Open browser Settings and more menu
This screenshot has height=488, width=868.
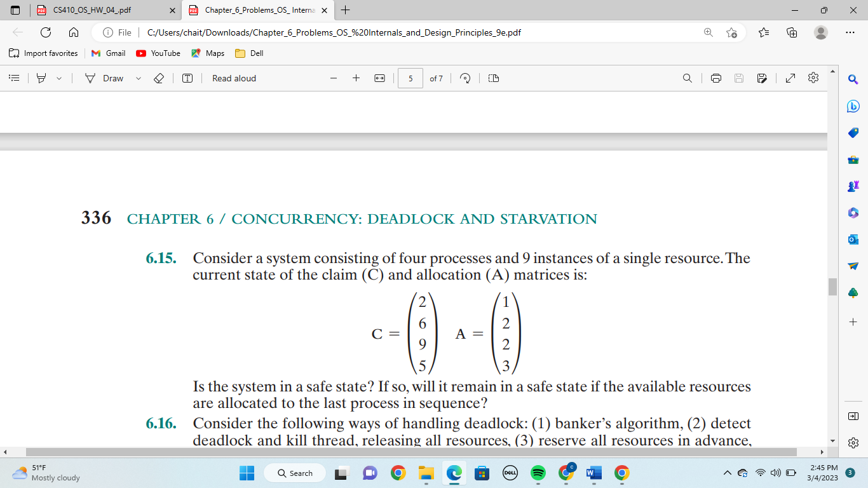pyautogui.click(x=850, y=32)
